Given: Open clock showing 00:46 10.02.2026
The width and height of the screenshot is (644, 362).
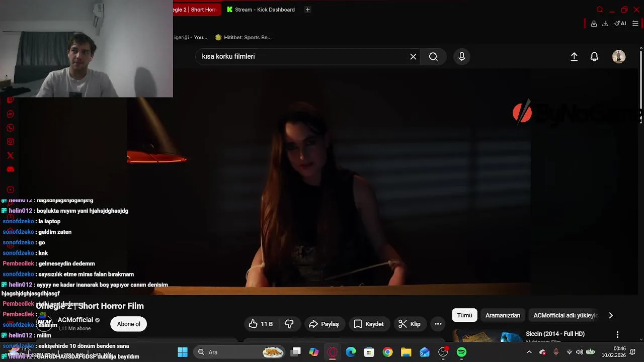Looking at the screenshot, I should pos(614,352).
